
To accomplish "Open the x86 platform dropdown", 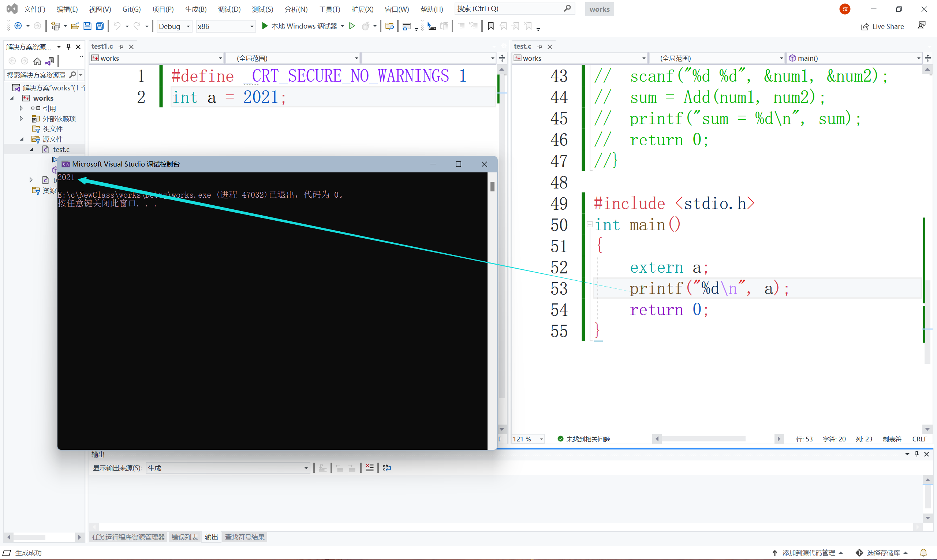I will (225, 26).
